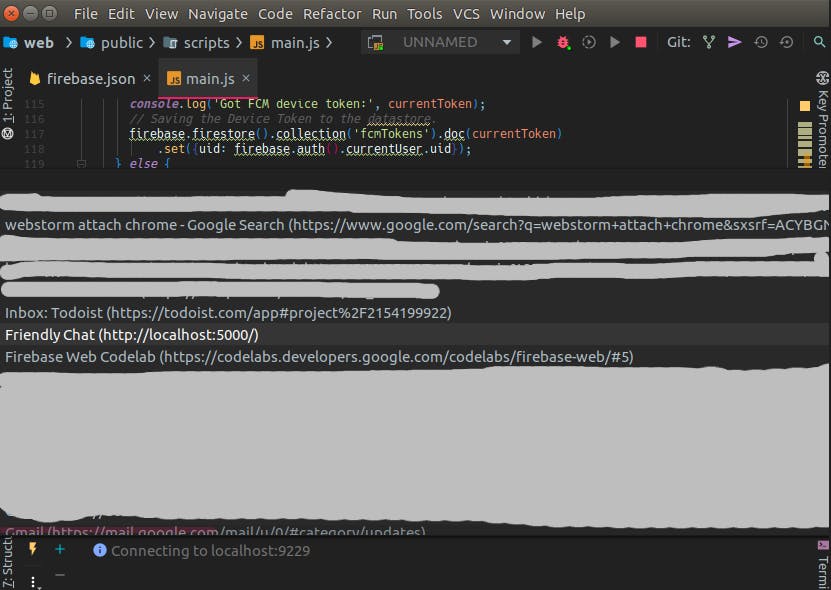Image resolution: width=831 pixels, height=590 pixels.
Task: Click the Git show history clock icon
Action: (x=761, y=42)
